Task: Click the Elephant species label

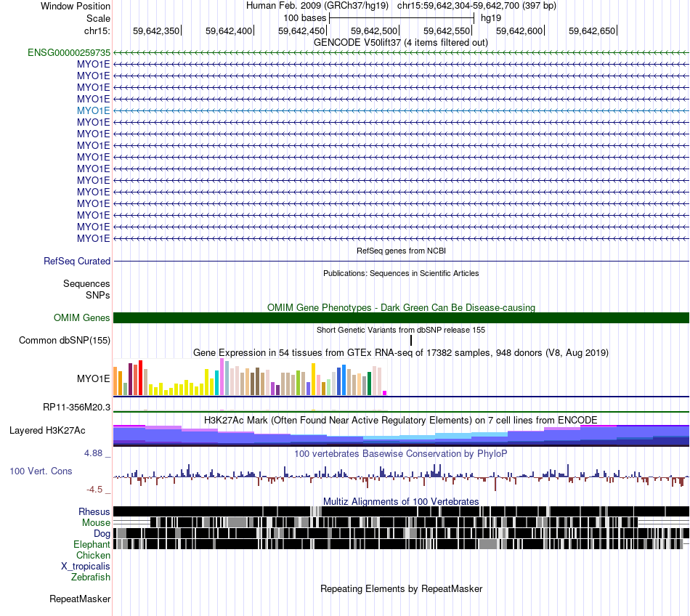Action: pos(92,545)
